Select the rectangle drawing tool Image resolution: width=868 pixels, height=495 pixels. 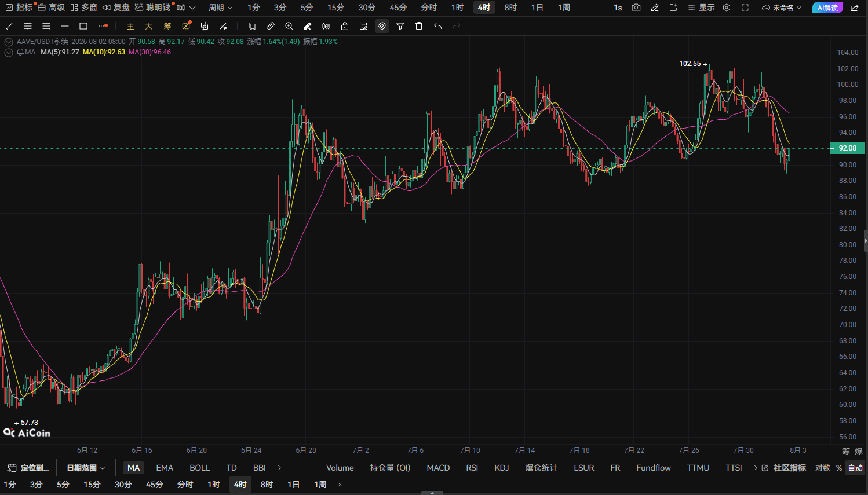(83, 26)
